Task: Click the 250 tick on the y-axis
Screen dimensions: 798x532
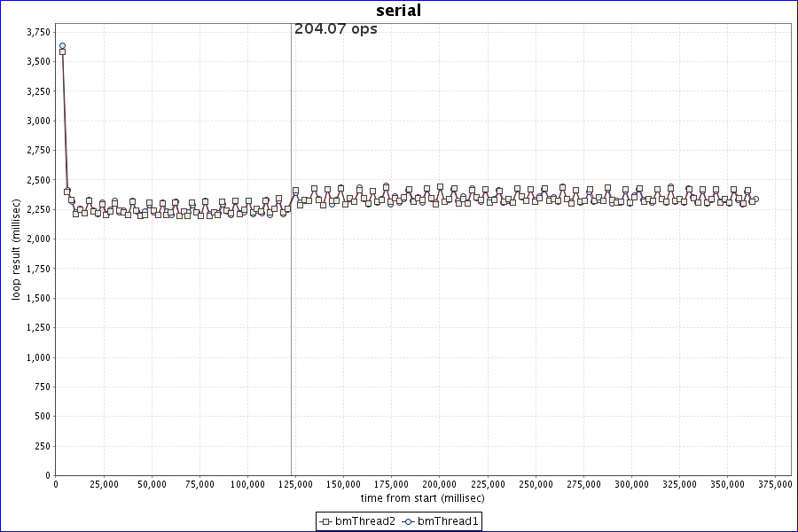Action: click(42, 446)
